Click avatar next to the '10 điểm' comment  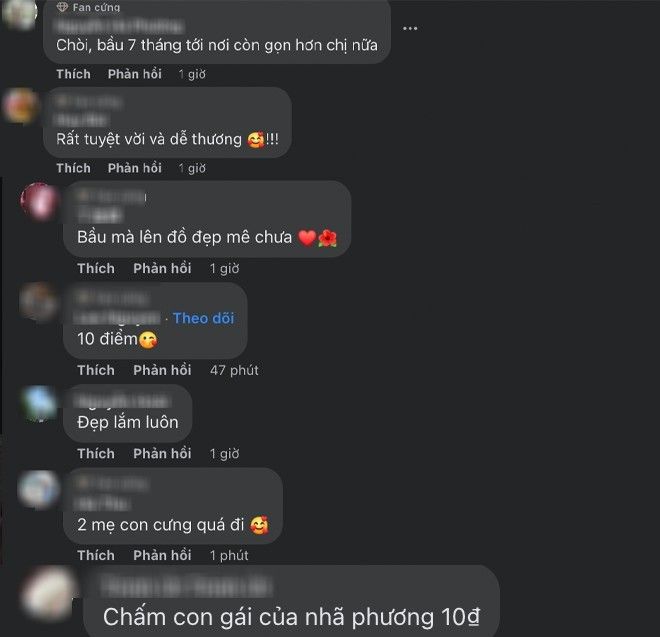pos(39,301)
